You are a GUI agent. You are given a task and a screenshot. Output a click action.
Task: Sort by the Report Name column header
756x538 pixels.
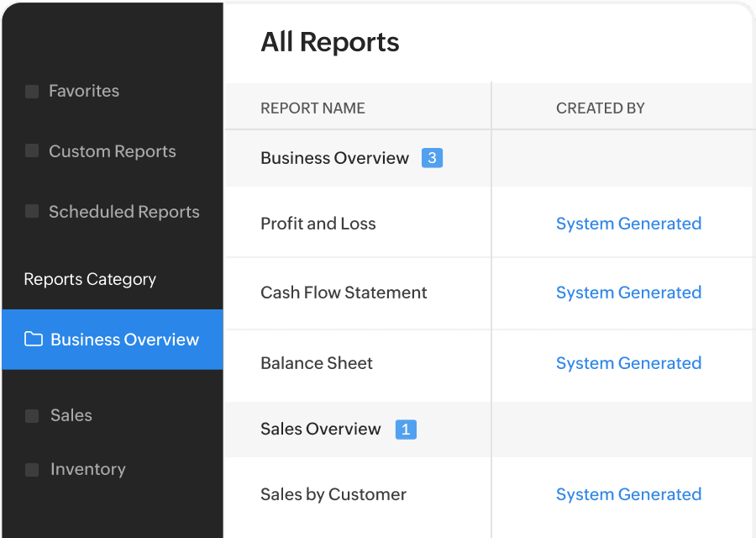coord(313,108)
